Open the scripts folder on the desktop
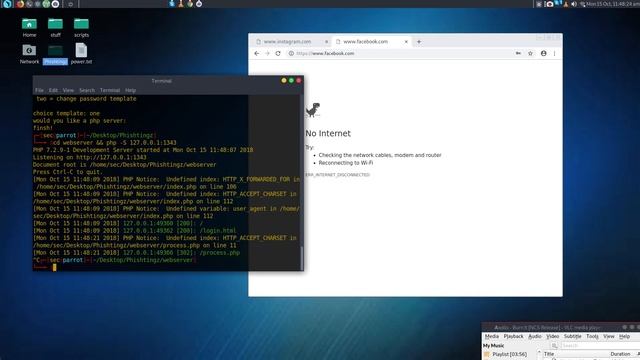640x360 pixels. coord(81,27)
